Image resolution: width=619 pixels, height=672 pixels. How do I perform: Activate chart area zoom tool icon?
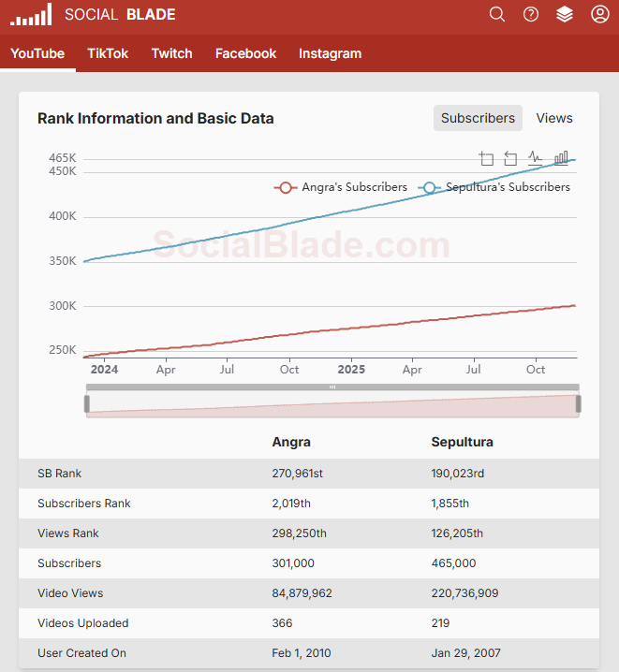tap(486, 158)
